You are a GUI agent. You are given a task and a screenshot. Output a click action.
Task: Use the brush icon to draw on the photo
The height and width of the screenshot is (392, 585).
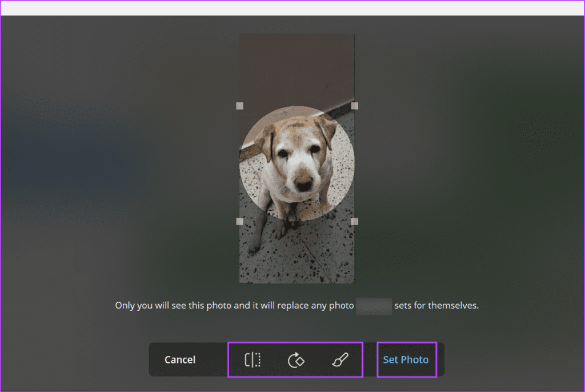(339, 359)
